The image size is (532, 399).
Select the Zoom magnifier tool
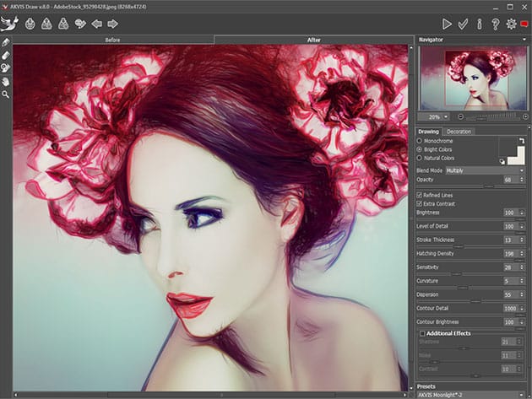point(6,94)
